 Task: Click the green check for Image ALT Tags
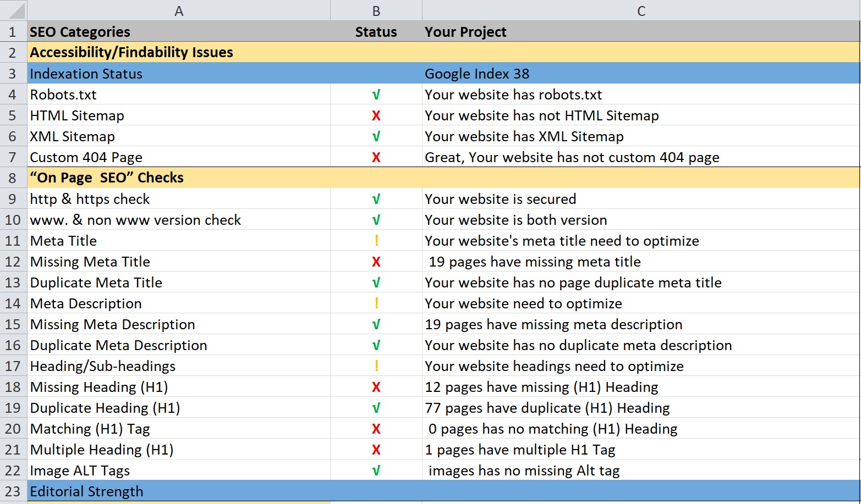(x=376, y=470)
